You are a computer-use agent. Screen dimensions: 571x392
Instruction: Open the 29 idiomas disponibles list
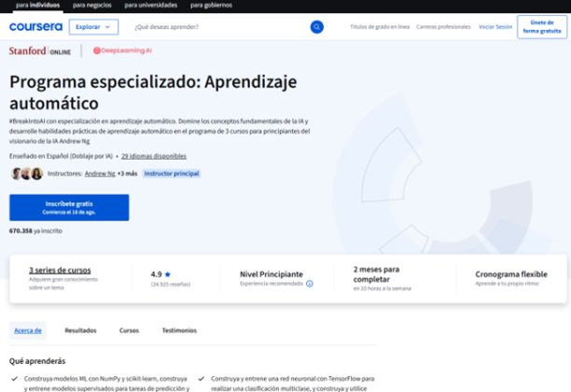pyautogui.click(x=153, y=156)
